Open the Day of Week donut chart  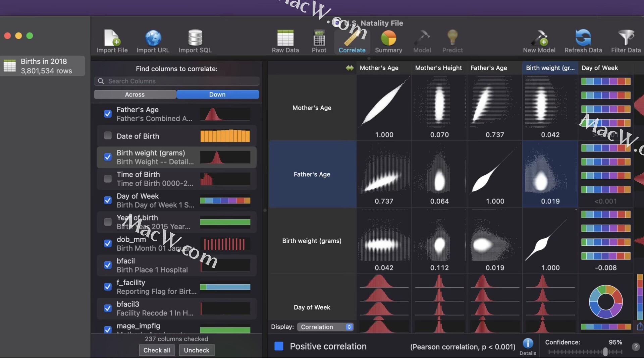click(x=606, y=302)
